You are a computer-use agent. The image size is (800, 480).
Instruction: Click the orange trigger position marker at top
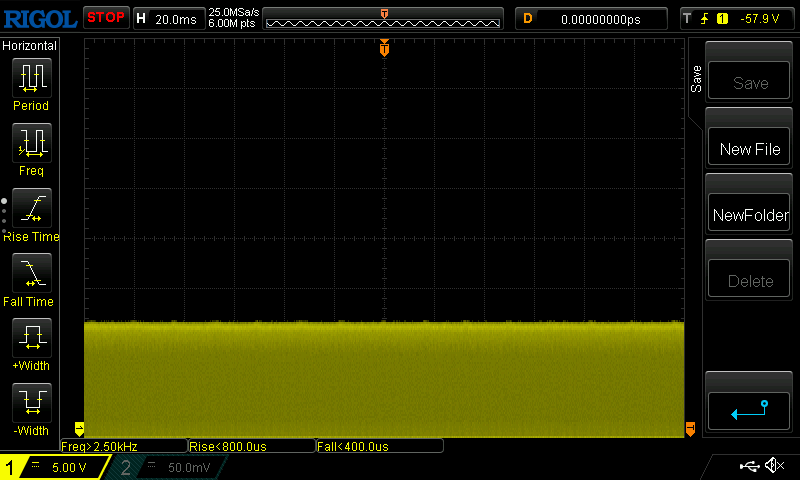pyautogui.click(x=384, y=49)
